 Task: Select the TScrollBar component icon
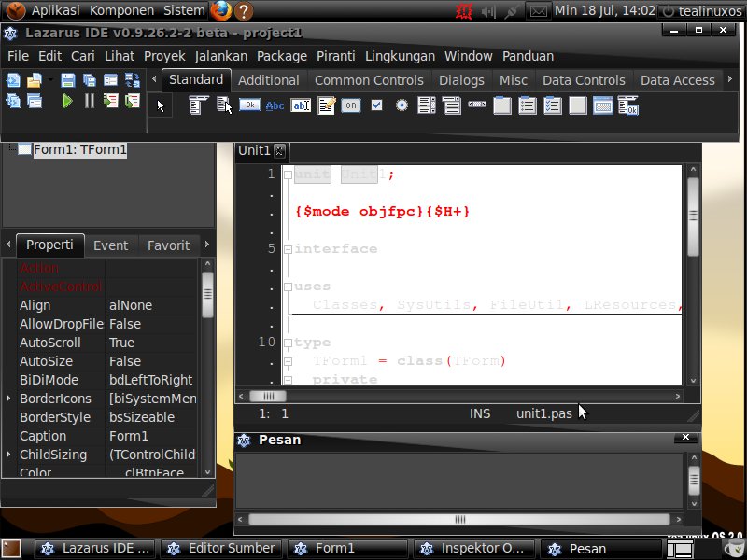click(x=477, y=105)
